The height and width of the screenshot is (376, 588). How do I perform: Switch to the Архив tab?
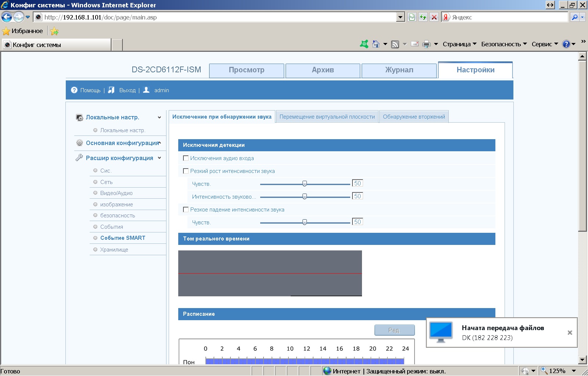[x=323, y=70]
